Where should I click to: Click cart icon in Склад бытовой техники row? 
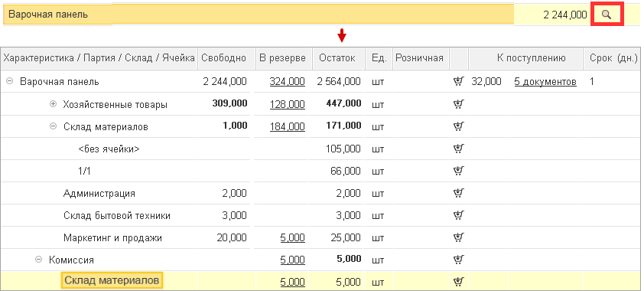458,215
